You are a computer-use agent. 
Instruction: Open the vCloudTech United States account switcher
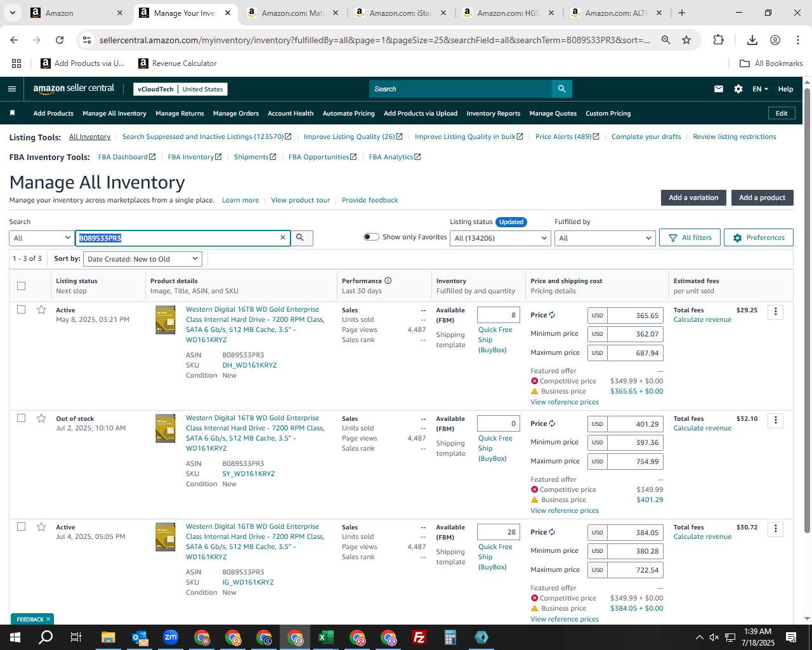(180, 89)
